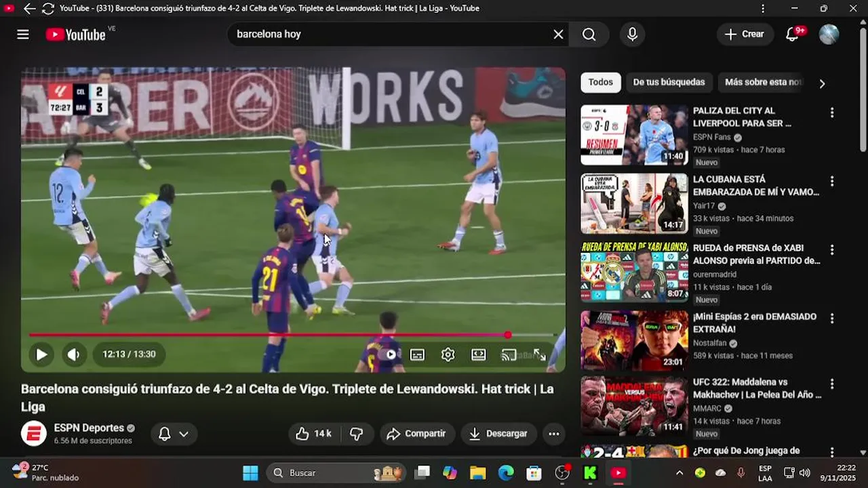Click the ESPN Fans channel name
The image size is (868, 488).
coord(712,137)
